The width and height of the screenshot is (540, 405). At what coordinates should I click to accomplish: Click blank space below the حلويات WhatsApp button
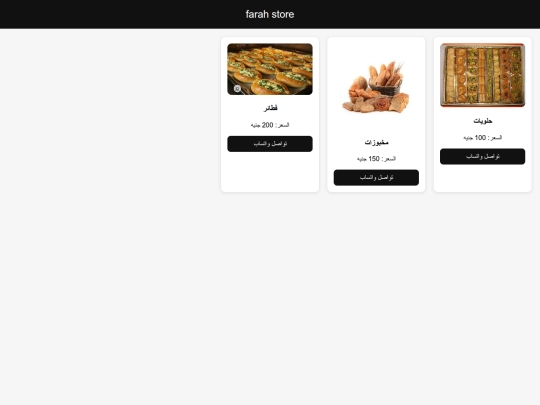click(x=482, y=178)
